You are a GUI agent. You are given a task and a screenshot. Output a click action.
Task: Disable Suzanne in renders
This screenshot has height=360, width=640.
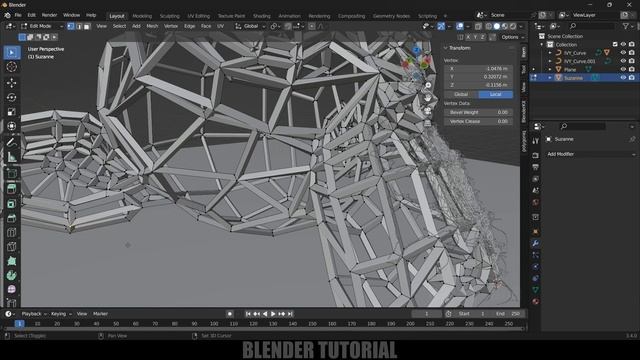point(632,78)
